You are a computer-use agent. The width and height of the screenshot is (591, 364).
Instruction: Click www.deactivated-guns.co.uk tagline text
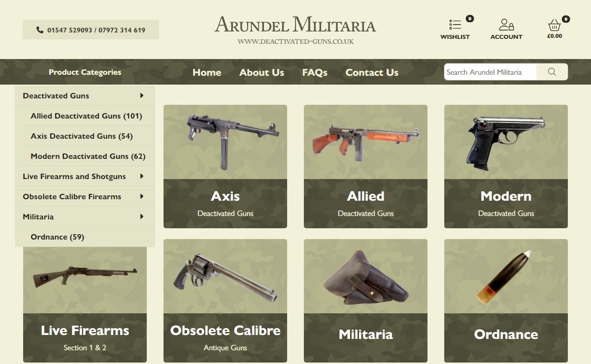coord(295,42)
